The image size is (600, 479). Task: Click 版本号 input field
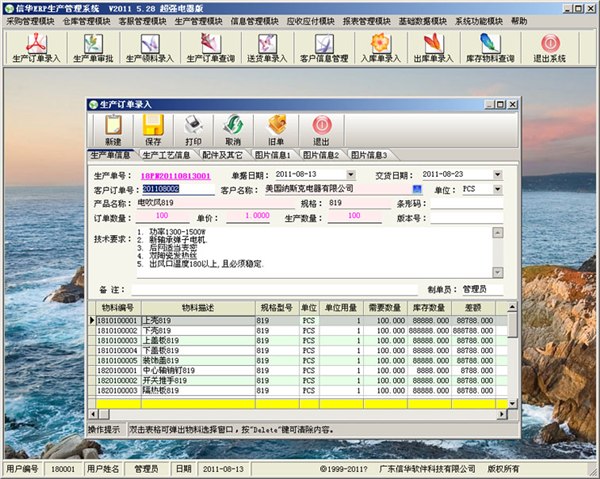pyautogui.click(x=466, y=218)
